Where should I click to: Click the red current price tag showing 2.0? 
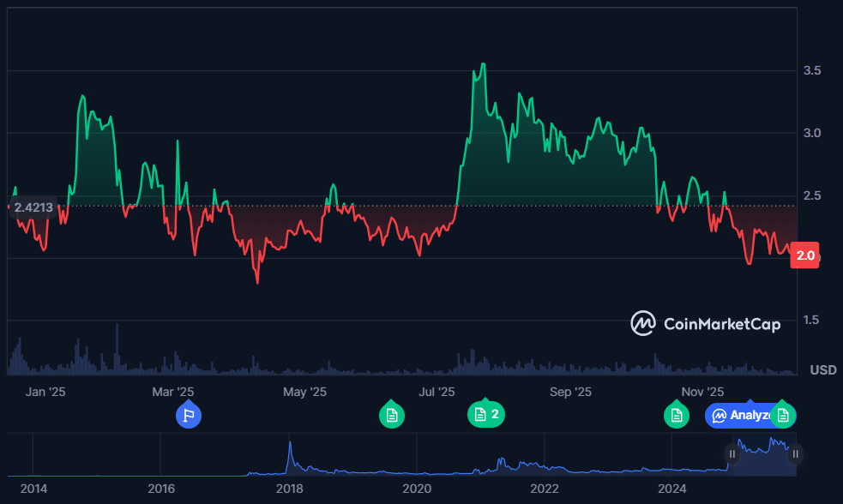(804, 255)
